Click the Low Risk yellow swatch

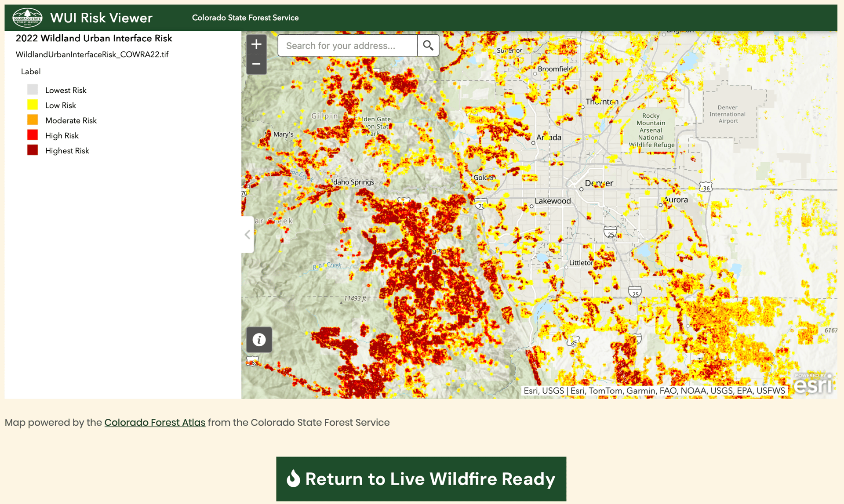pyautogui.click(x=33, y=105)
